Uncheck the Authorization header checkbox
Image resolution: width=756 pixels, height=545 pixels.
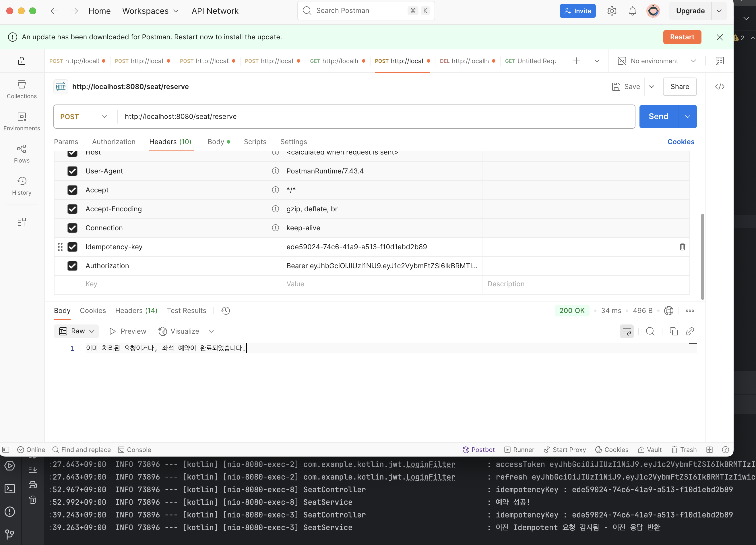click(x=72, y=266)
